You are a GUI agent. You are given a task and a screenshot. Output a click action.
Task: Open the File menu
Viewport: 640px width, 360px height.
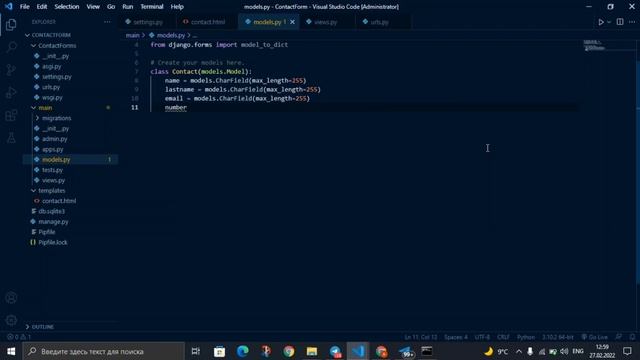tap(24, 7)
